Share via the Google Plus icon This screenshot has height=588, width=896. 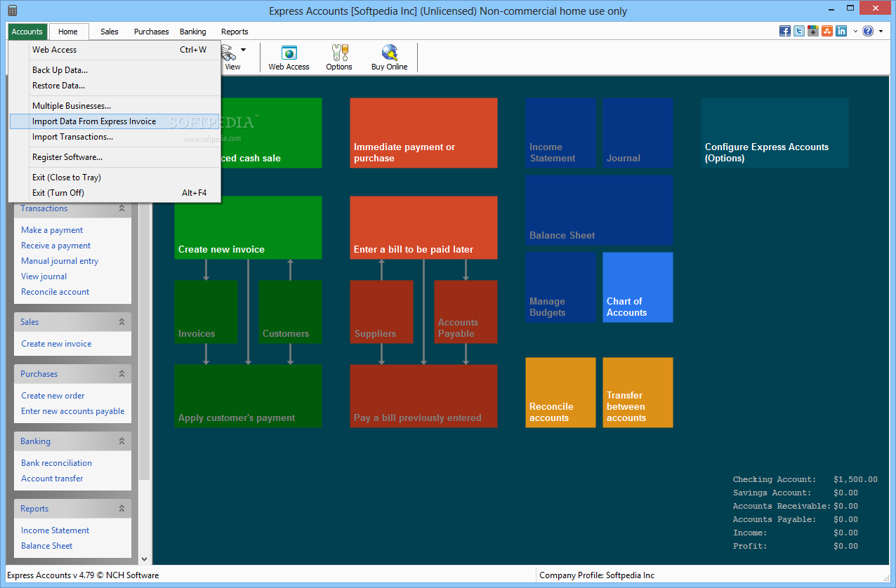coord(813,31)
